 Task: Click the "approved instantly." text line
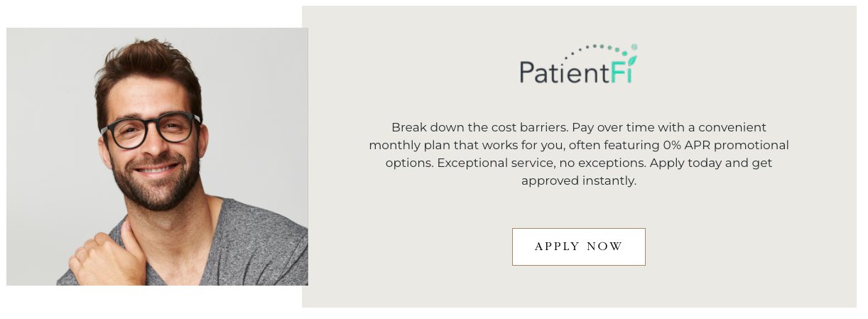click(x=578, y=181)
